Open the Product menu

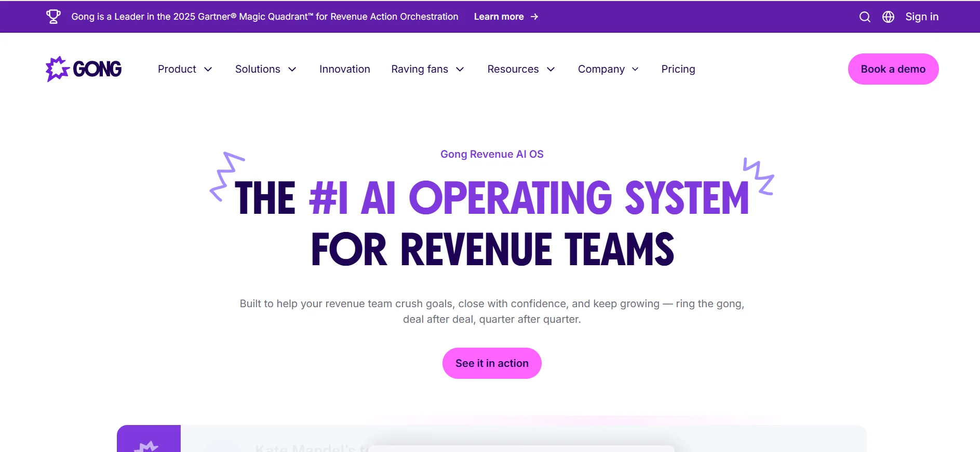point(177,69)
